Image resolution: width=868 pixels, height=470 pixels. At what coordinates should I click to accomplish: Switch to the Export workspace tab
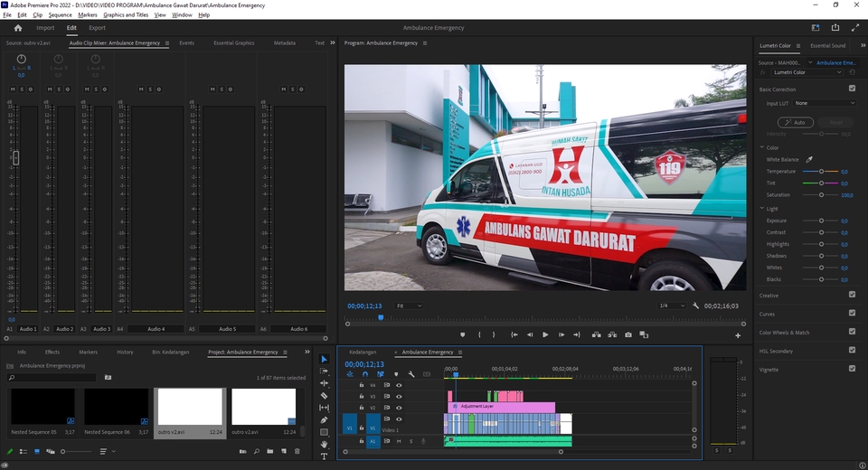click(x=97, y=28)
